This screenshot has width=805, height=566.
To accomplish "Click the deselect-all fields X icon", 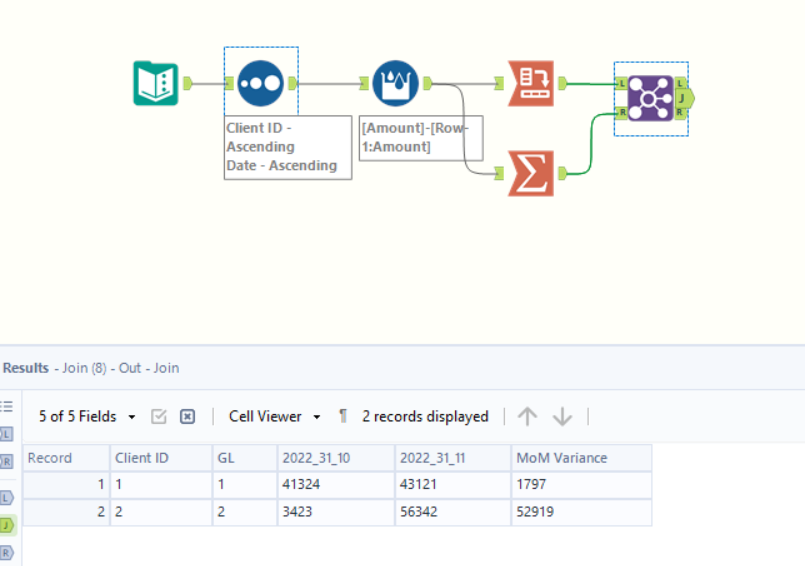I will (x=187, y=417).
